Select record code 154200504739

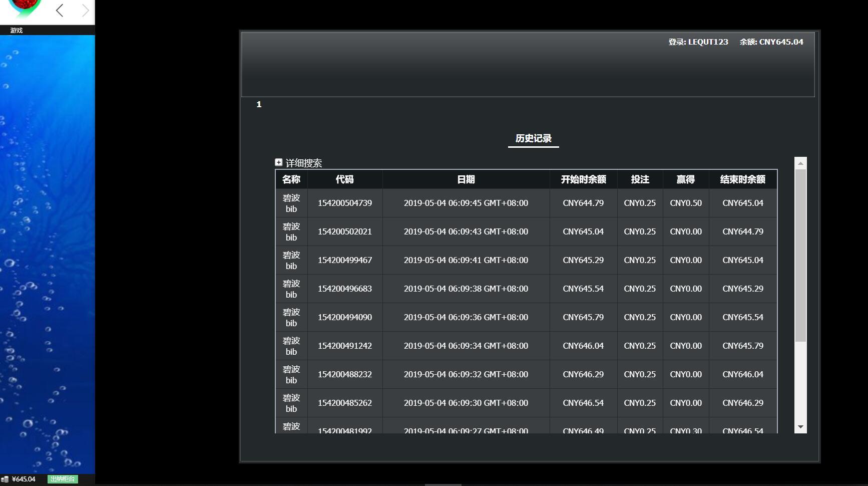tap(345, 203)
